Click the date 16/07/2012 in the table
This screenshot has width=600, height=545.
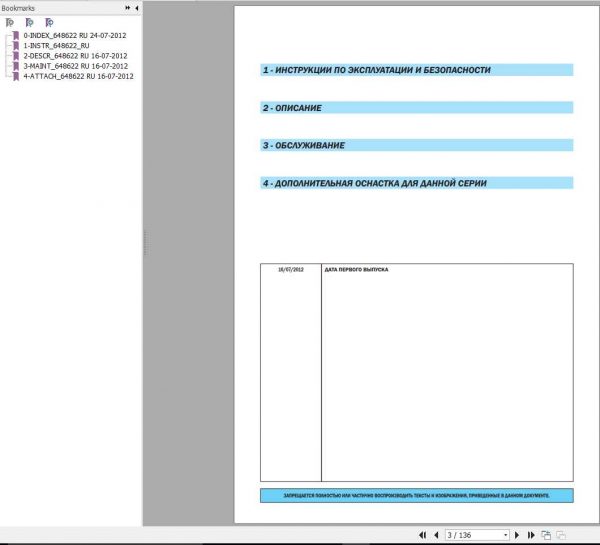pyautogui.click(x=291, y=269)
